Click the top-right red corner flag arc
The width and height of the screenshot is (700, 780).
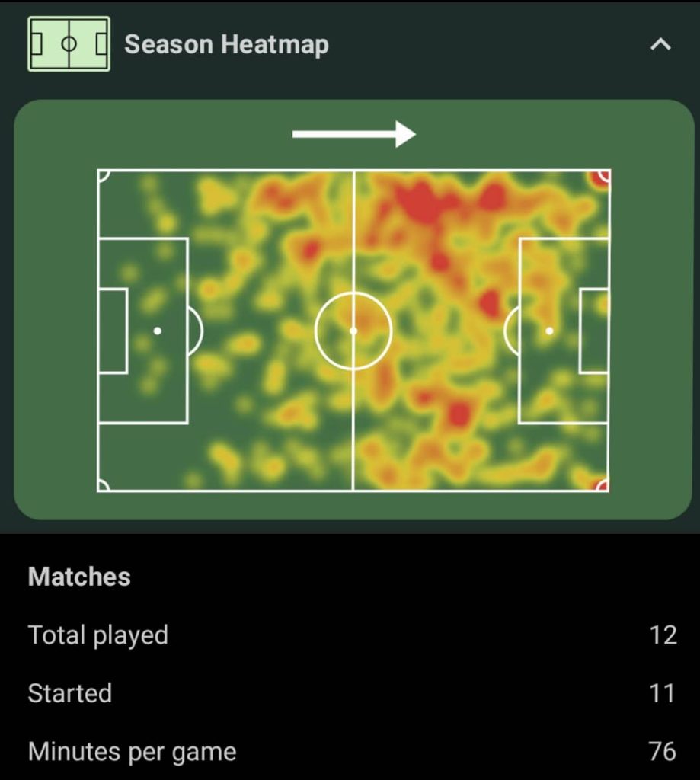click(602, 177)
